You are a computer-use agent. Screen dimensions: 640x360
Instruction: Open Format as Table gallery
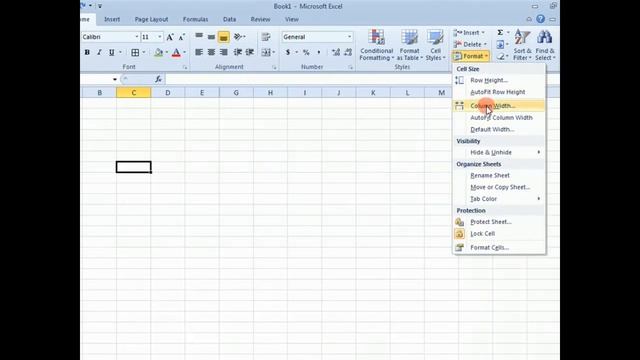pyautogui.click(x=409, y=45)
